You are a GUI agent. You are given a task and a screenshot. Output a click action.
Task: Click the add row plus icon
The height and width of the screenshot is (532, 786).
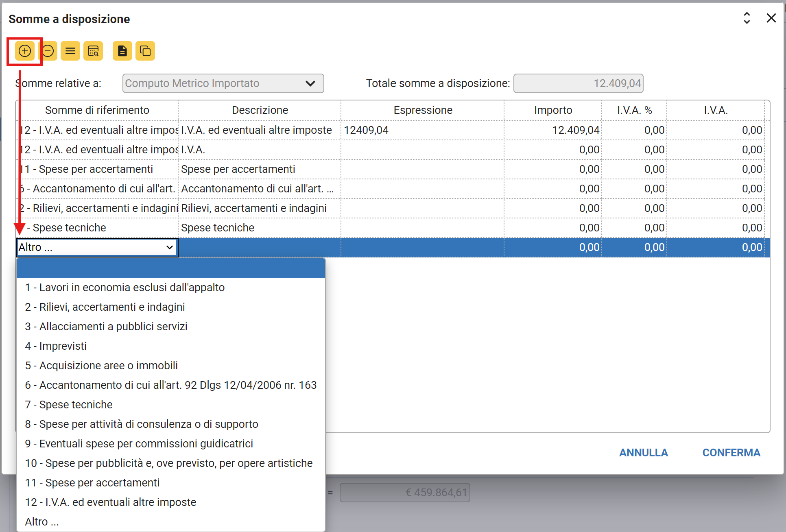25,51
